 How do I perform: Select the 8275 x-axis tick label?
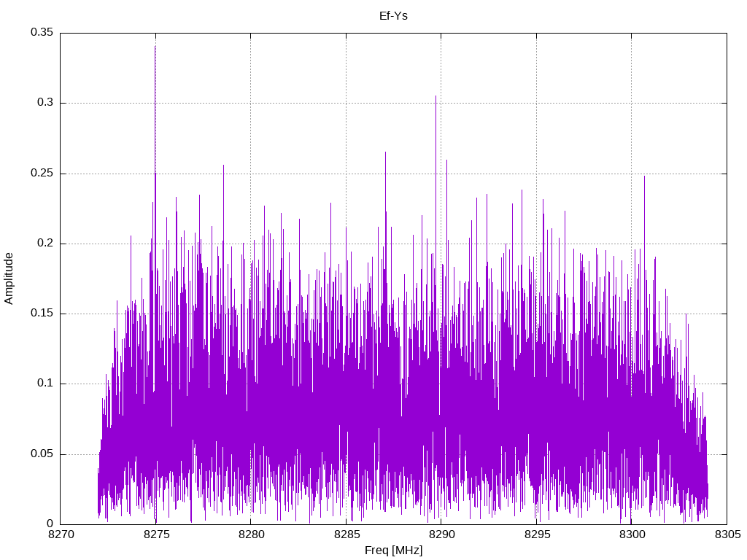(x=155, y=535)
